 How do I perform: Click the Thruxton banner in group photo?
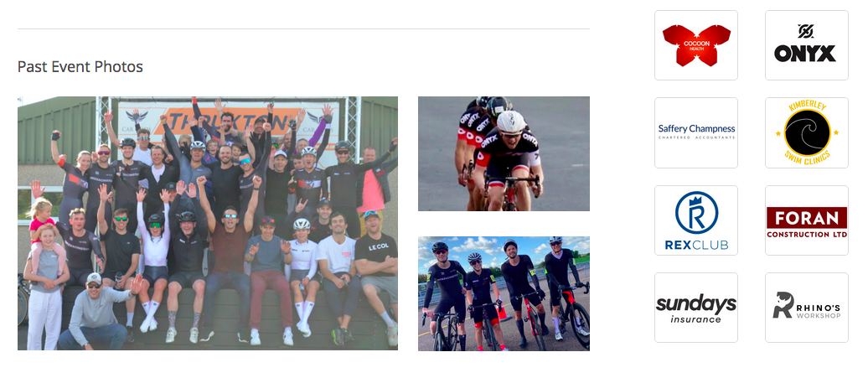click(228, 120)
